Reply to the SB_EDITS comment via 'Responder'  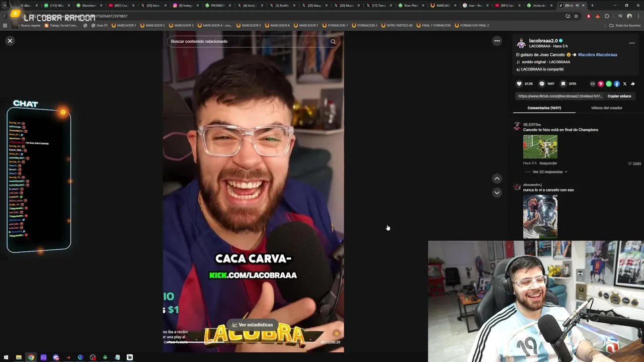click(x=548, y=163)
